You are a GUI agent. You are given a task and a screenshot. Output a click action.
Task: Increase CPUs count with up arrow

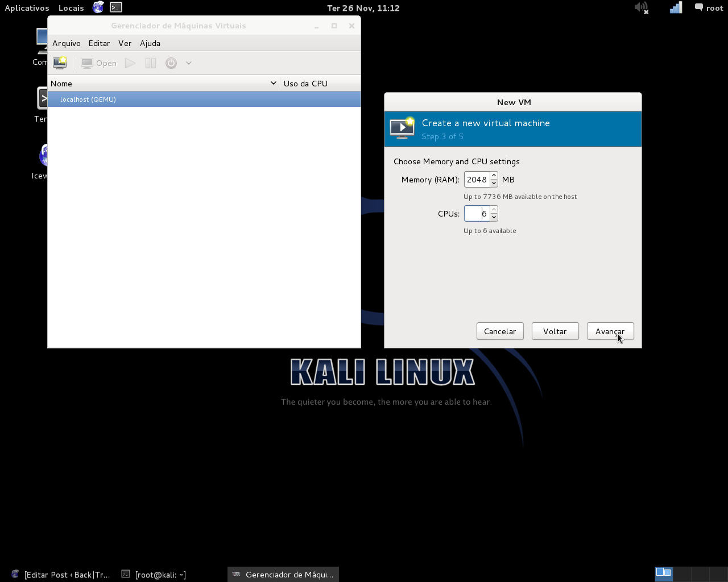494,210
